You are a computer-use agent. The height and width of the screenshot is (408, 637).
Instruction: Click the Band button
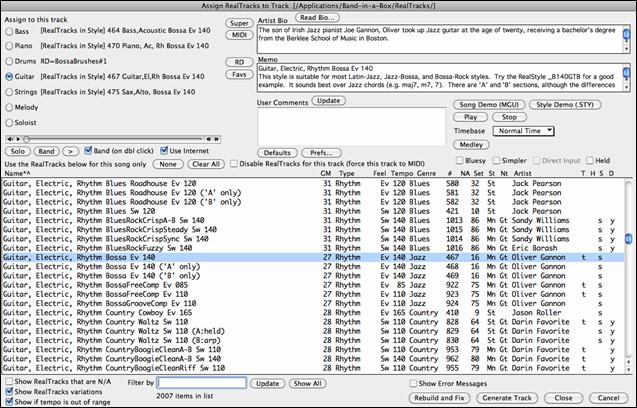point(46,152)
